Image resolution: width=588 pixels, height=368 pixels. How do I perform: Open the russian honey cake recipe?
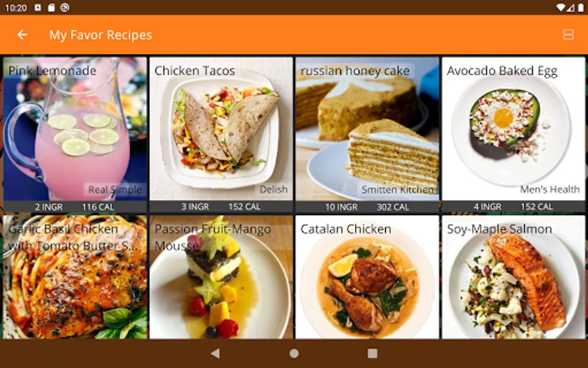(367, 135)
